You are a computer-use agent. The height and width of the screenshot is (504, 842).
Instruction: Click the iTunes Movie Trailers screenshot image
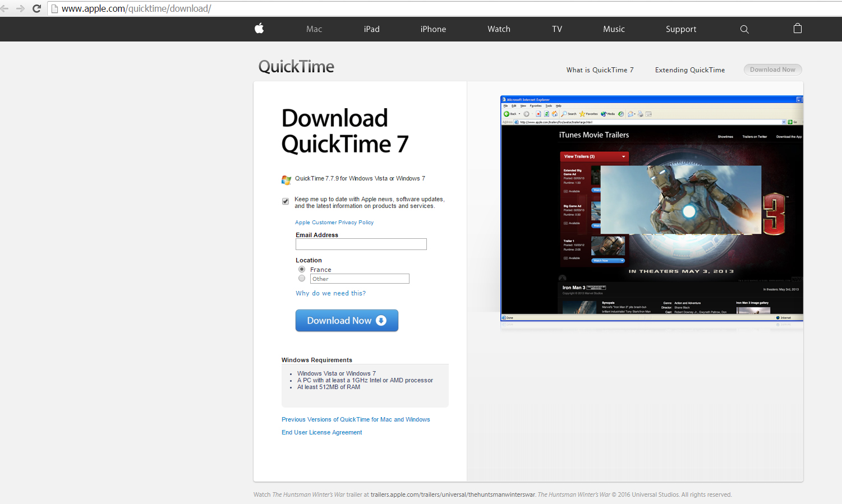tap(652, 209)
